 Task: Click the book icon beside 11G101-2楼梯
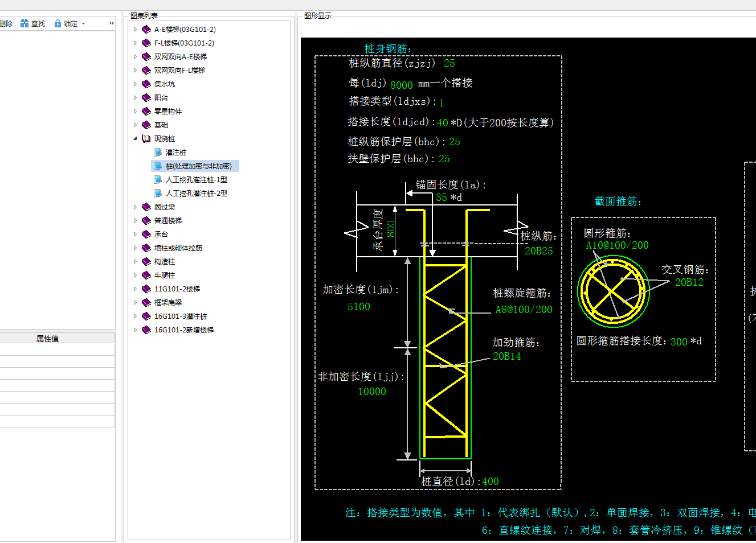tap(146, 289)
